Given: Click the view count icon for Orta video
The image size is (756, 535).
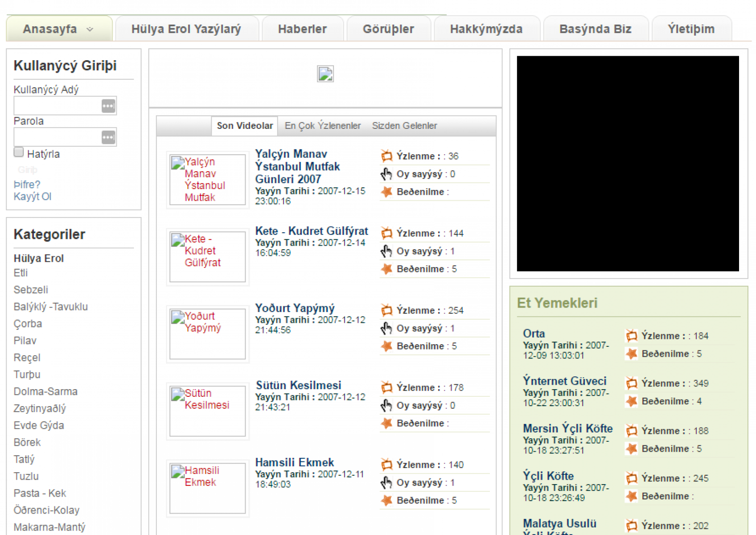Looking at the screenshot, I should pos(631,336).
